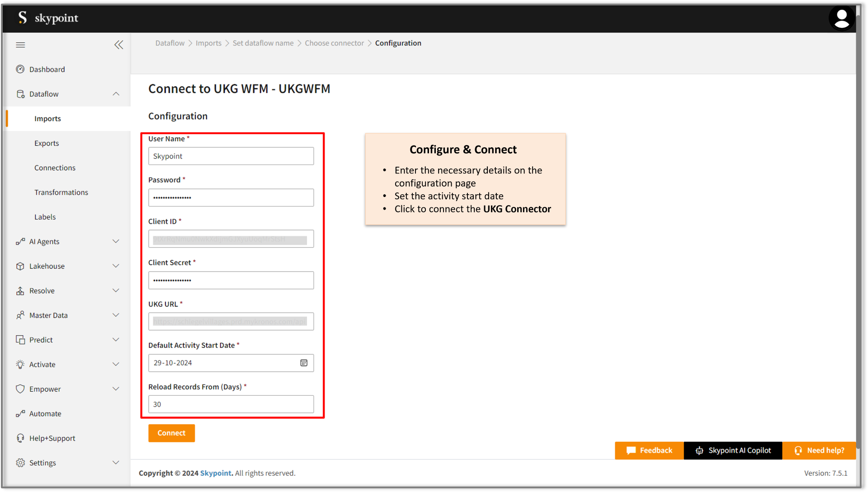The image size is (868, 492).
Task: Focus the User Name input field
Action: tap(231, 156)
